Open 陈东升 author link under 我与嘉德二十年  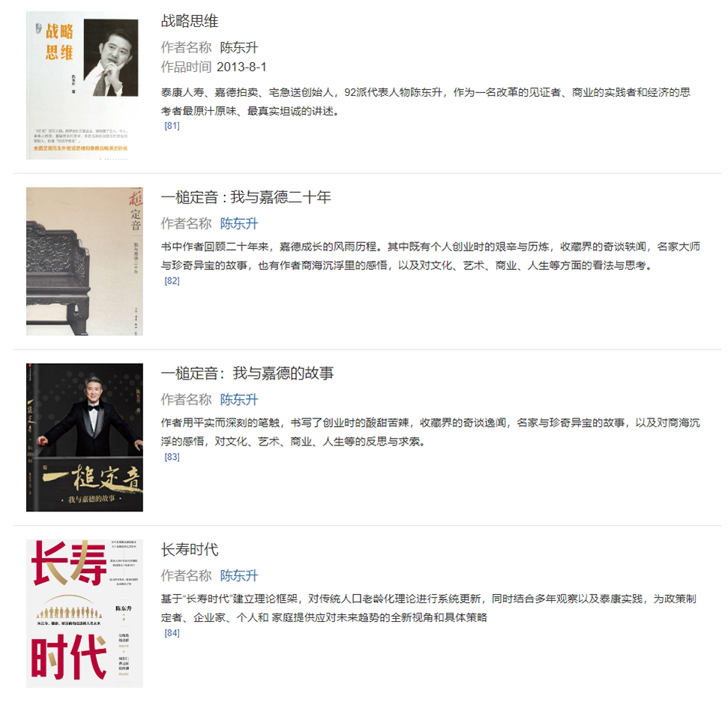[238, 223]
